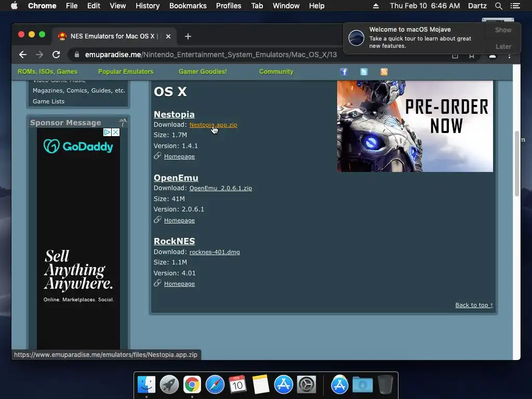Click the palm tree icon in Sponsor Message

(123, 122)
